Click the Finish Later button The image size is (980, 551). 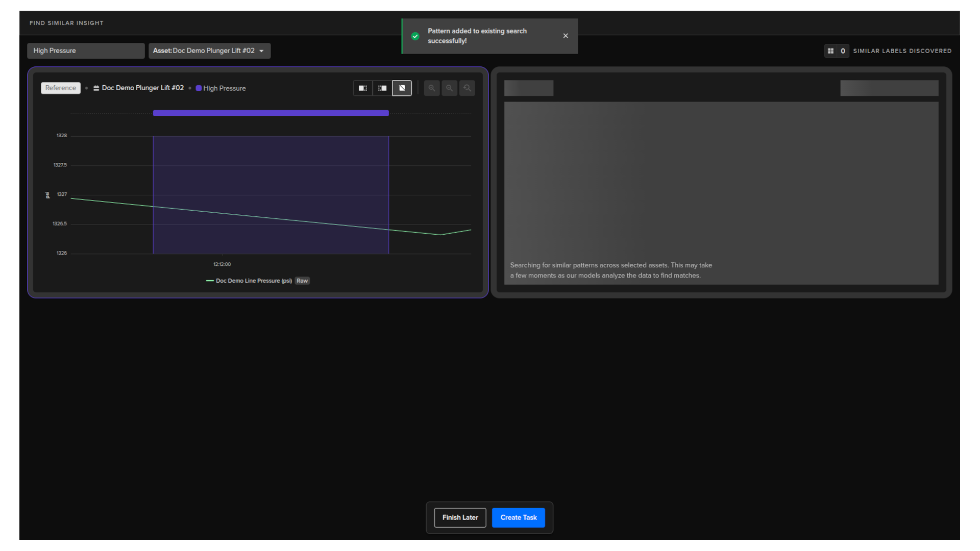click(x=460, y=517)
